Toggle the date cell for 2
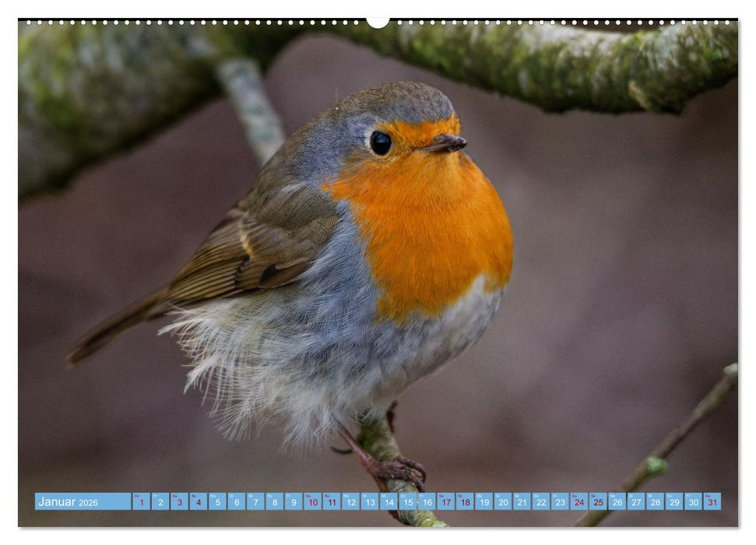756x545 pixels. 160,503
